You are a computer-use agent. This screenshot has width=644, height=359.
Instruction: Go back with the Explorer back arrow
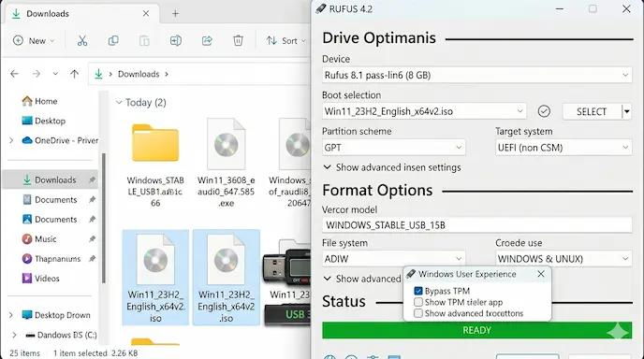pyautogui.click(x=14, y=74)
